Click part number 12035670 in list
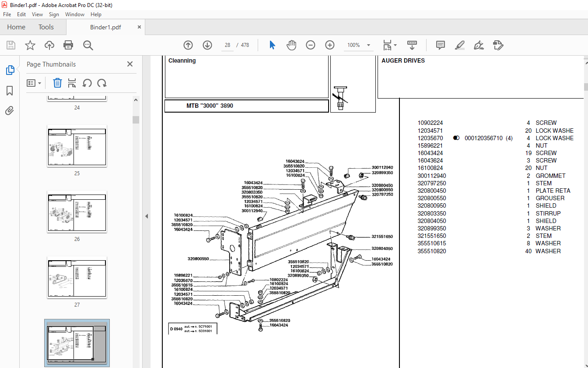This screenshot has width=588, height=368. coord(430,138)
